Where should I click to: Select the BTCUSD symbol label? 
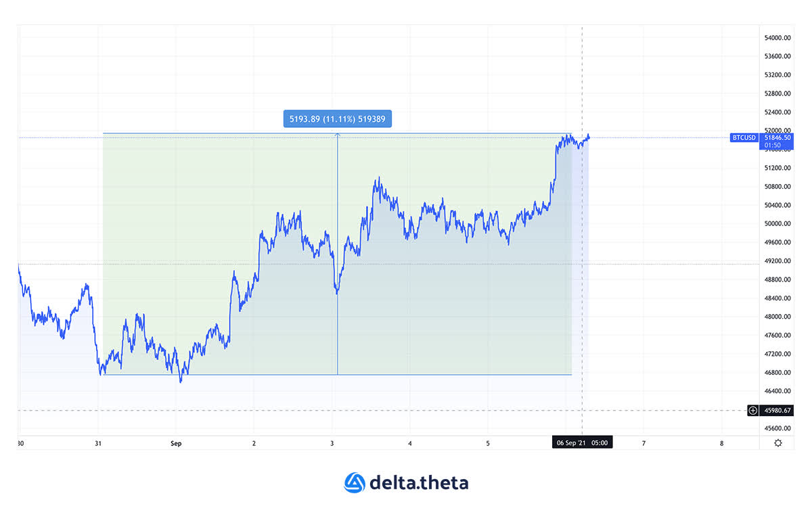coord(744,137)
